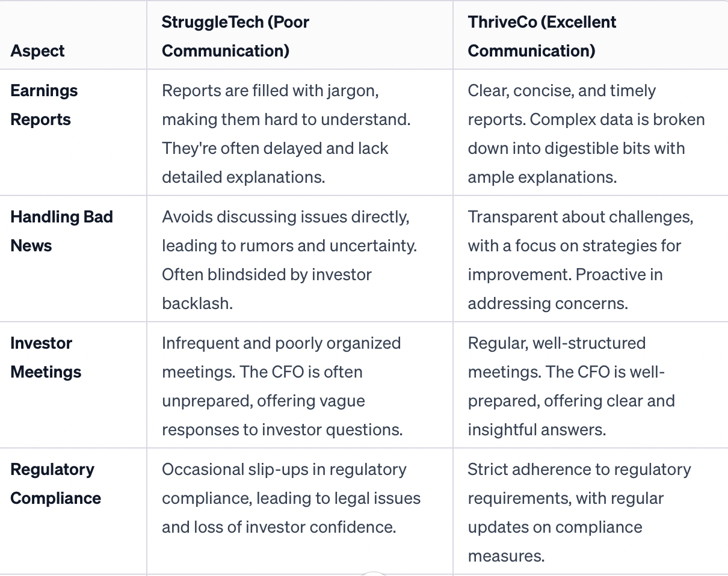The height and width of the screenshot is (576, 728).
Task: Click the StruggleTech (Poor Communication) header
Action: (235, 37)
